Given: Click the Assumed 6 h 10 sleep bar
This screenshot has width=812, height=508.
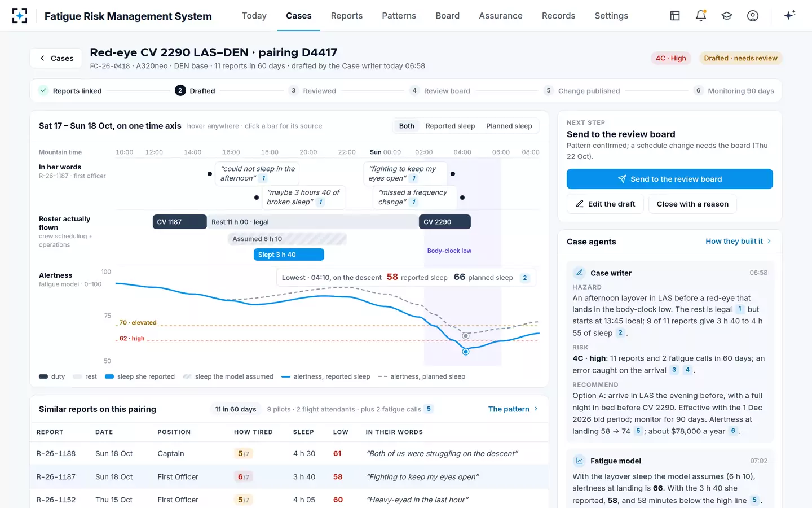Looking at the screenshot, I should click(287, 239).
